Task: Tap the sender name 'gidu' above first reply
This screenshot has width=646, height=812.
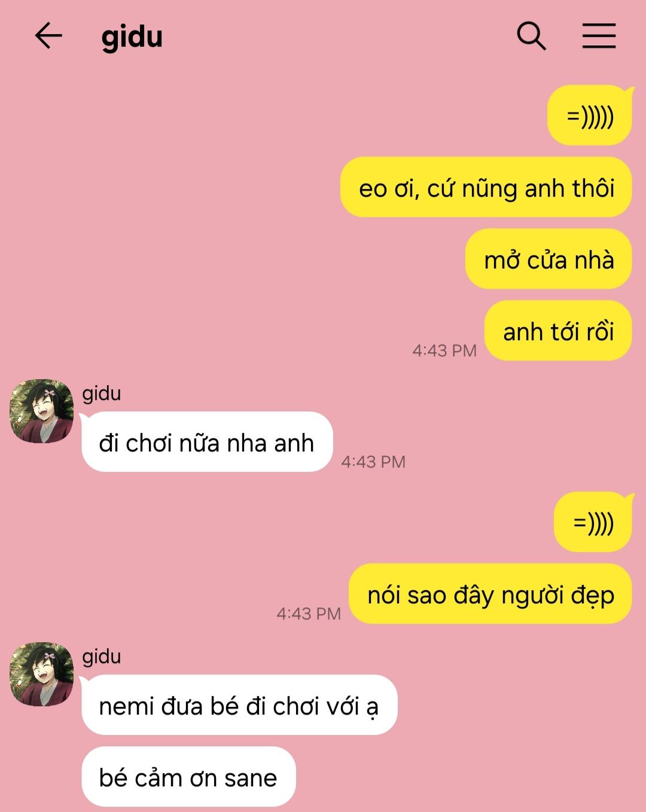Action: coord(102,393)
